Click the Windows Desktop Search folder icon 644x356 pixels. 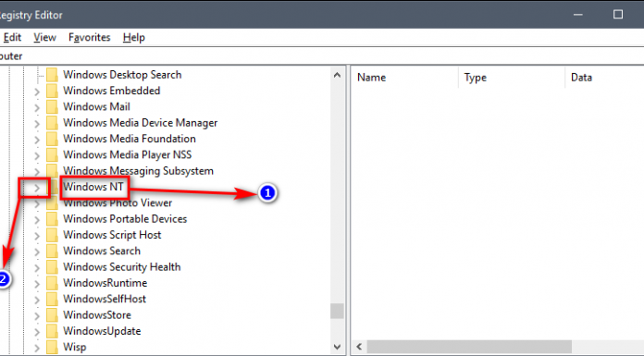click(52, 75)
